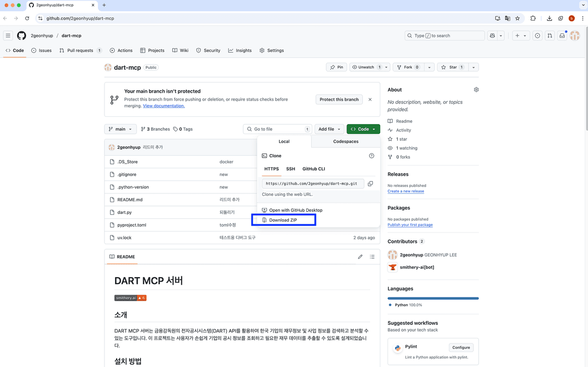Screen dimensions: 588x367
Task: Click the smithery.ai badge in README
Action: coord(130,298)
